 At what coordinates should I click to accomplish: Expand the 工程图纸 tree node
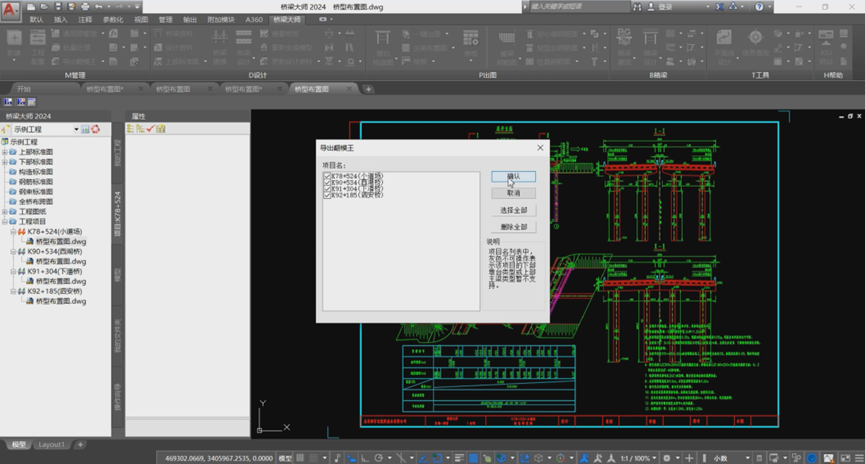pos(5,212)
